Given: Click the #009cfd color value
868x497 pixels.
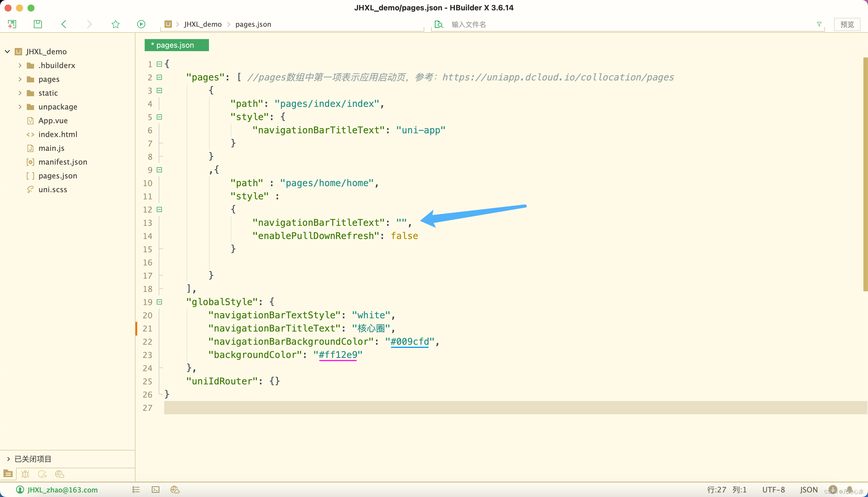Looking at the screenshot, I should (x=410, y=341).
